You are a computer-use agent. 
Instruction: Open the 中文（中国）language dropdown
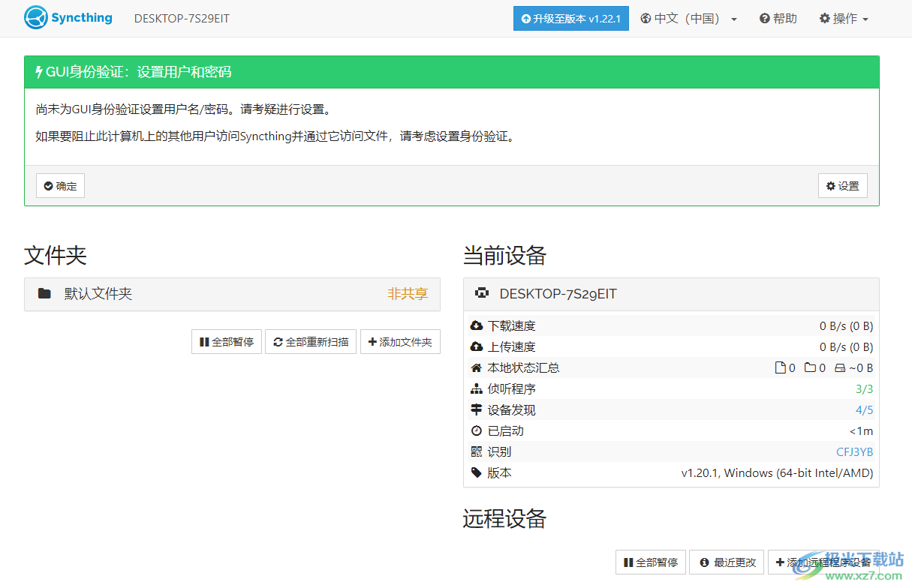tap(689, 19)
